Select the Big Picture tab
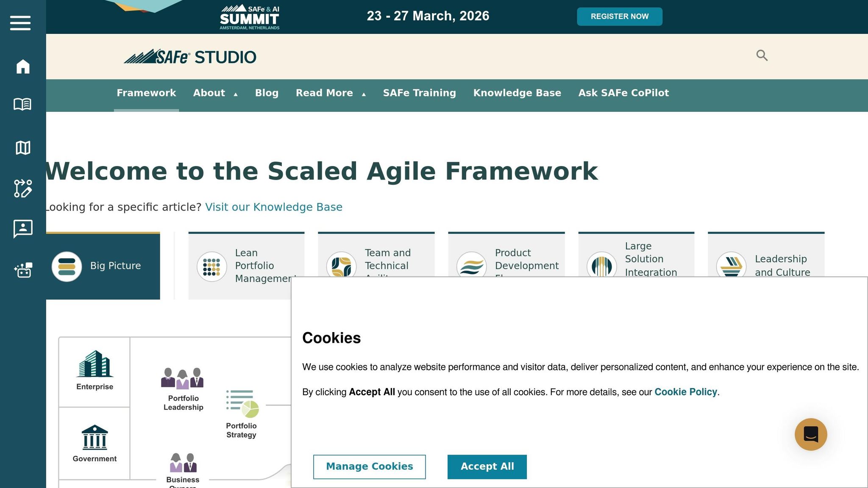This screenshot has width=868, height=488. tap(103, 266)
